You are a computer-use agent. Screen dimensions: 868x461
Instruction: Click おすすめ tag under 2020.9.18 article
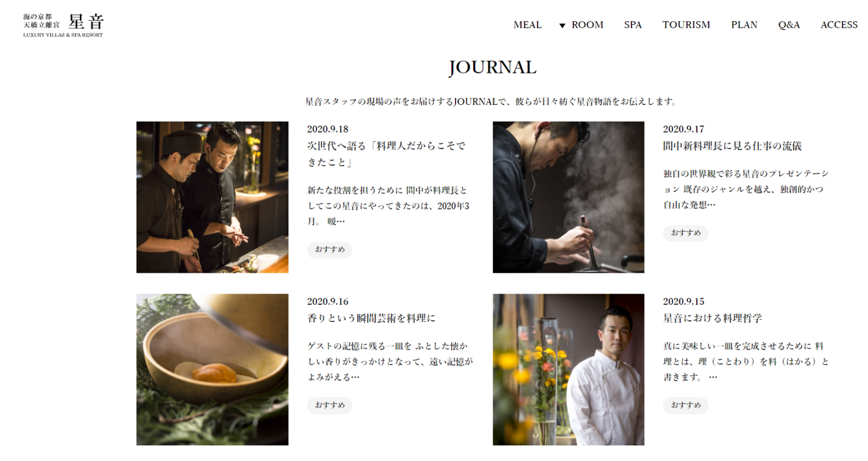[330, 250]
